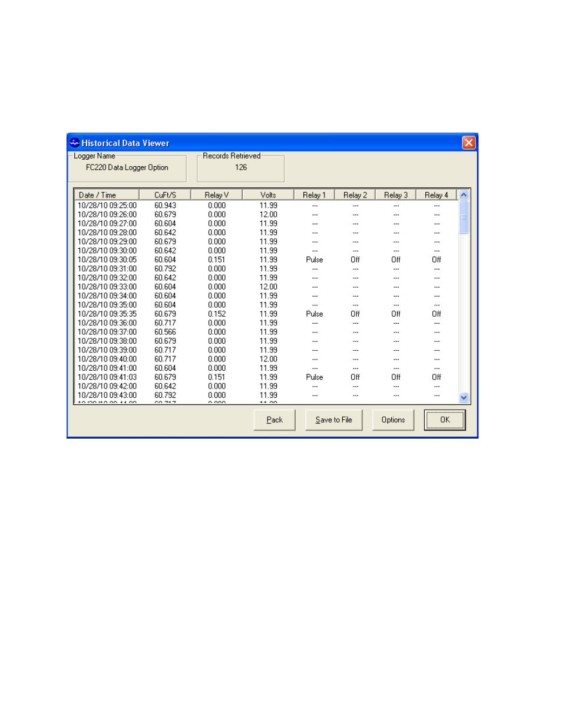The image size is (562, 728).
Task: Click the CuFt/S value 60.943
Action: [x=165, y=206]
